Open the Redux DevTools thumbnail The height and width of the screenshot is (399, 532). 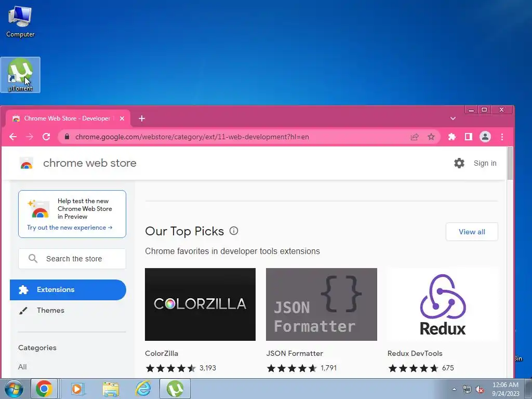(x=443, y=304)
